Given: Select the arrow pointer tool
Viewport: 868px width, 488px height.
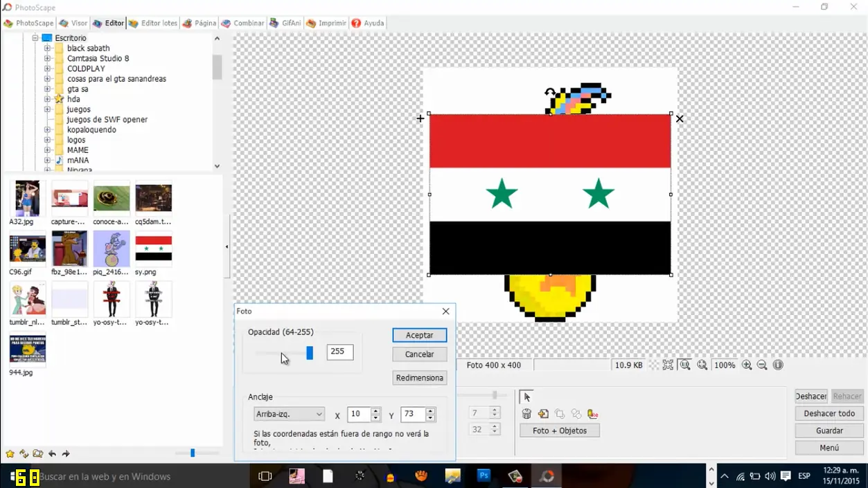Looking at the screenshot, I should pos(526,397).
